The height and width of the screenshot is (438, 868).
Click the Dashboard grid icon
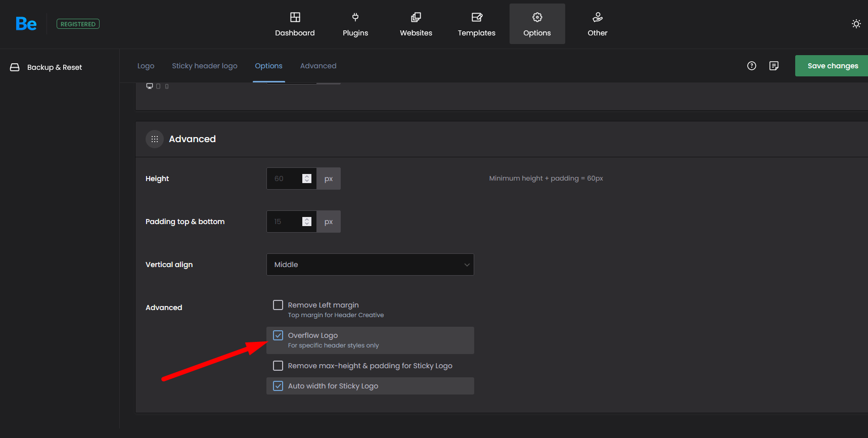coord(295,17)
